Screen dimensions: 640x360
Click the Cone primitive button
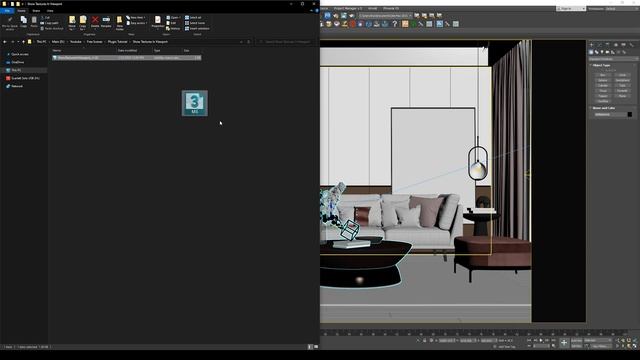[x=622, y=75]
